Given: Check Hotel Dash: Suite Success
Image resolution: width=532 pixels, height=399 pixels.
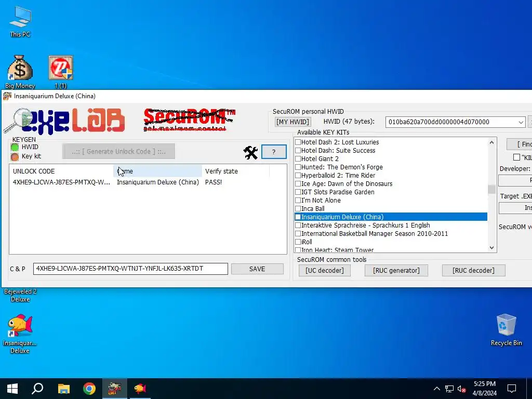Looking at the screenshot, I should point(298,150).
